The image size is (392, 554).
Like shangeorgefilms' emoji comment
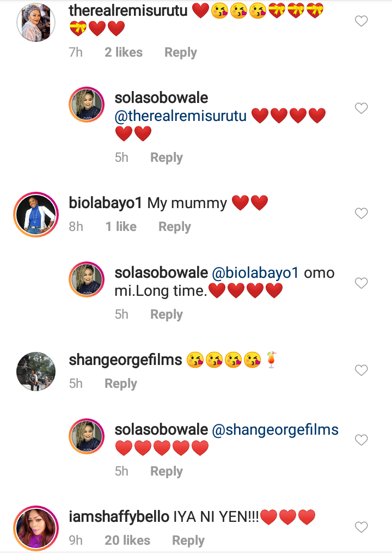tap(361, 370)
